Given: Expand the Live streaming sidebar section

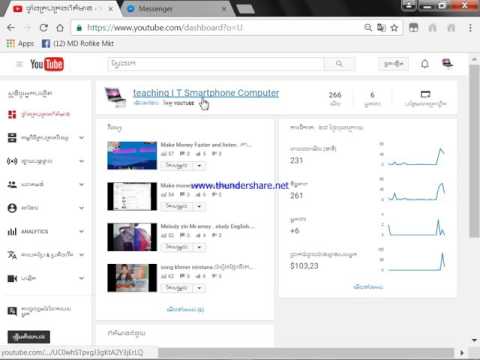Looking at the screenshot, I should (x=46, y=161).
